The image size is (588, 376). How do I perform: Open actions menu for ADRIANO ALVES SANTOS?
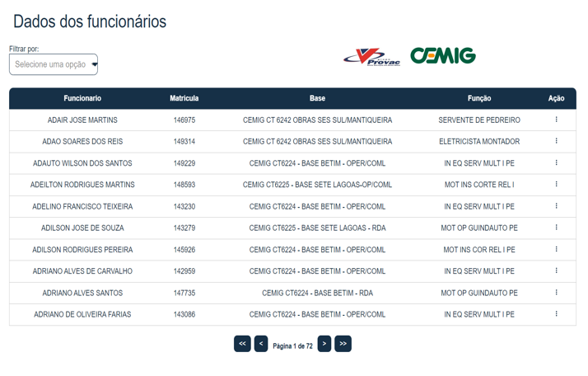click(556, 292)
